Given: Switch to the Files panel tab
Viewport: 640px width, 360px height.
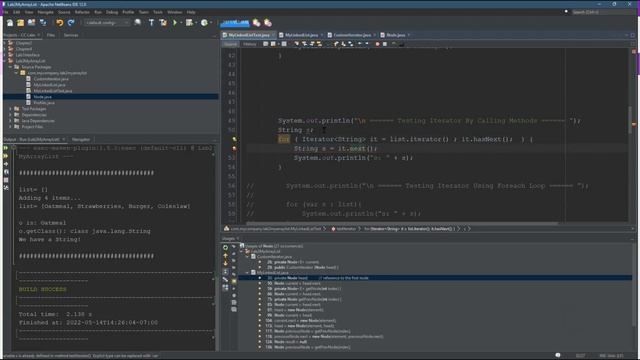Looking at the screenshot, I should (x=51, y=35).
